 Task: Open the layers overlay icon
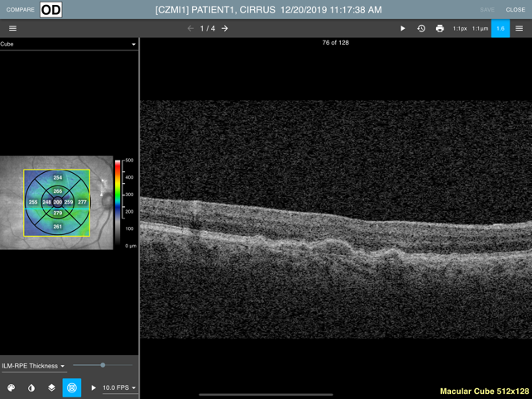[51, 387]
